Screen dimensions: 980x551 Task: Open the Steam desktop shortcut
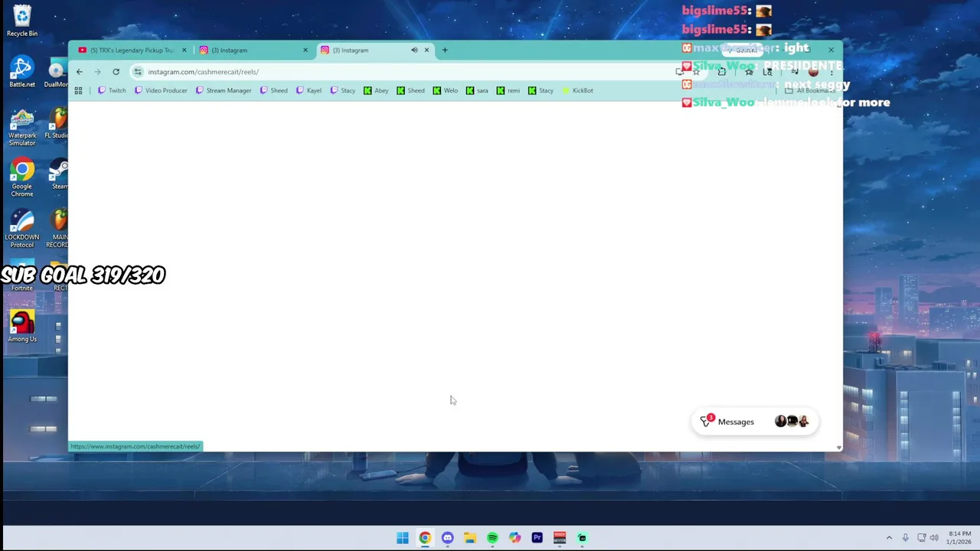[x=59, y=174]
